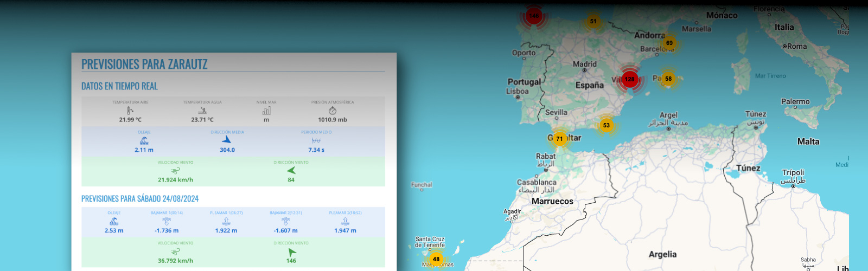Click the Roma label on the map
868x271 pixels.
pos(797,47)
